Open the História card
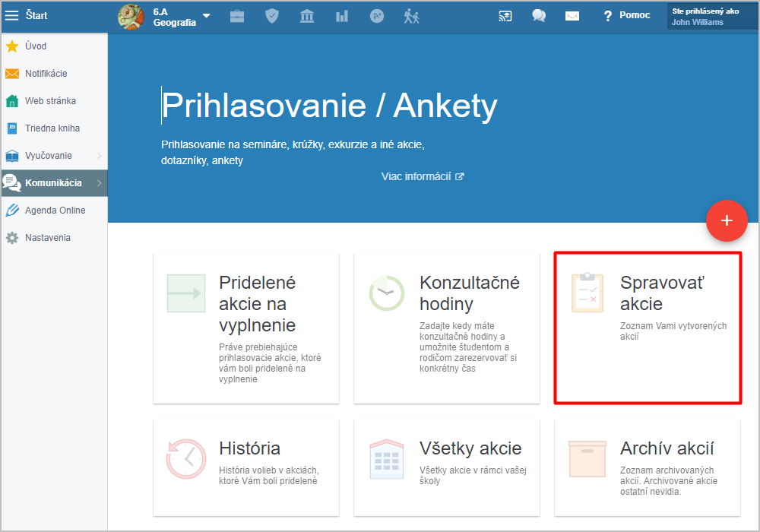The height and width of the screenshot is (532, 760). pos(246,467)
